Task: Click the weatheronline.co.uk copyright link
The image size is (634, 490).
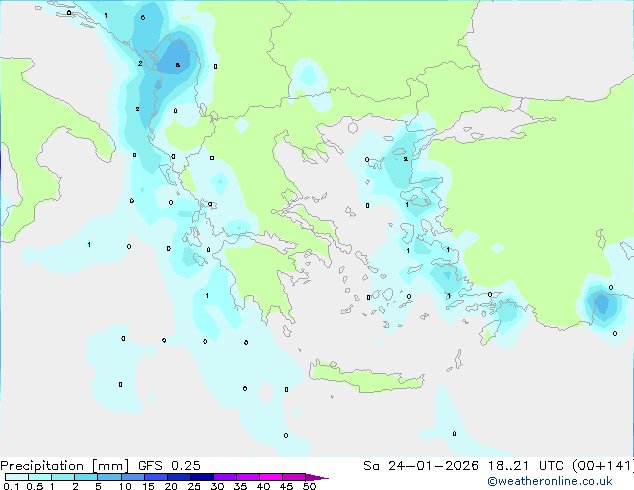Action: [x=550, y=481]
